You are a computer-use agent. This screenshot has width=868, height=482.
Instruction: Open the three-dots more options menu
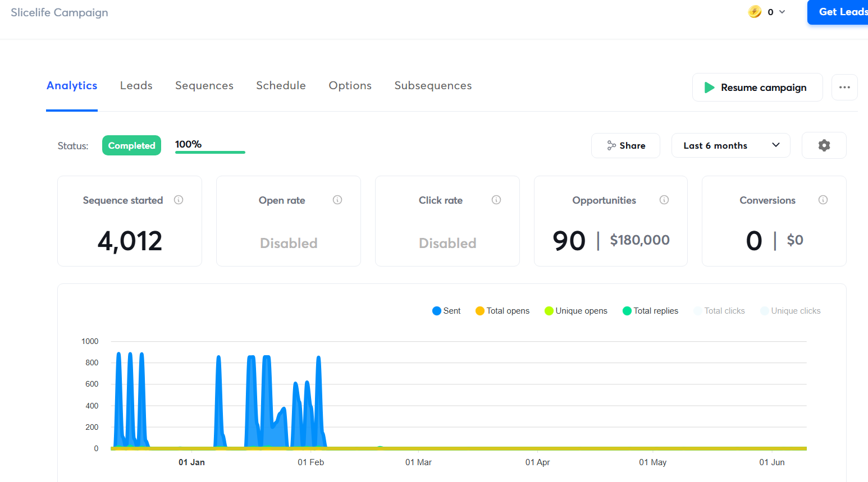click(844, 88)
